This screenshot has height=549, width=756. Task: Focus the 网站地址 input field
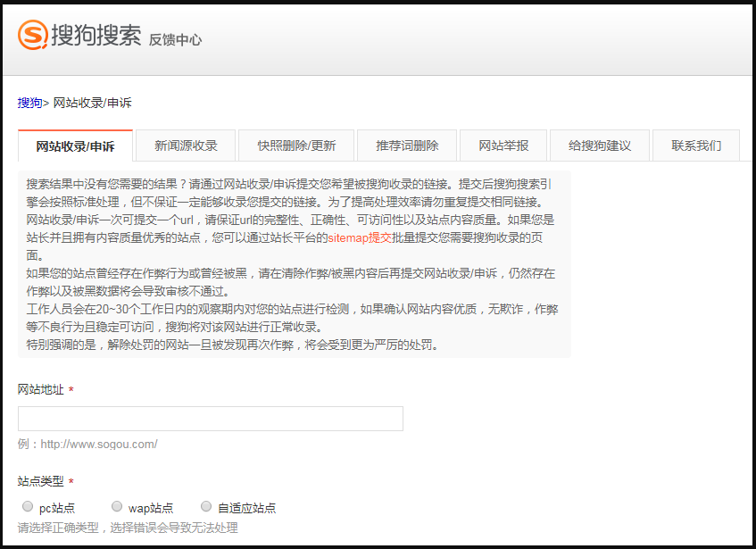click(211, 419)
